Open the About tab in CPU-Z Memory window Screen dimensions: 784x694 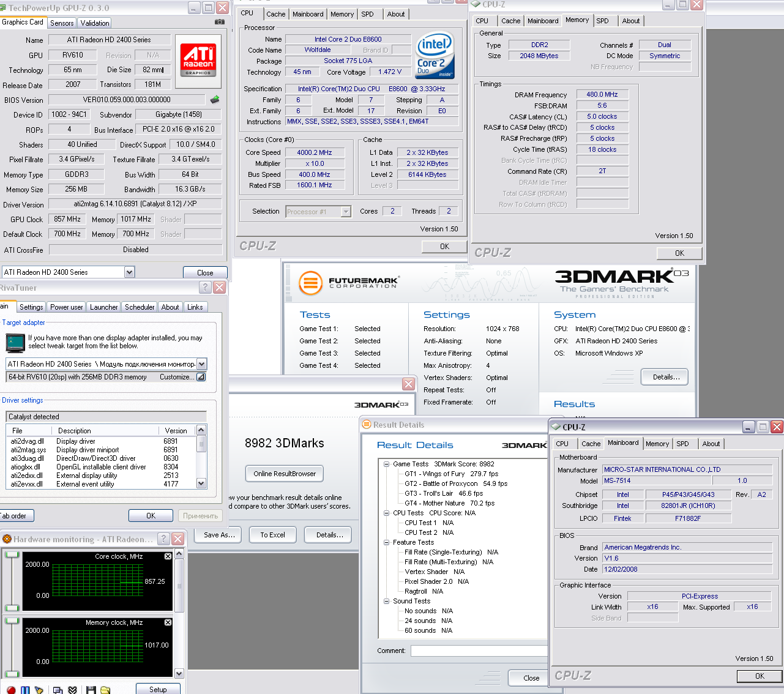[x=631, y=21]
